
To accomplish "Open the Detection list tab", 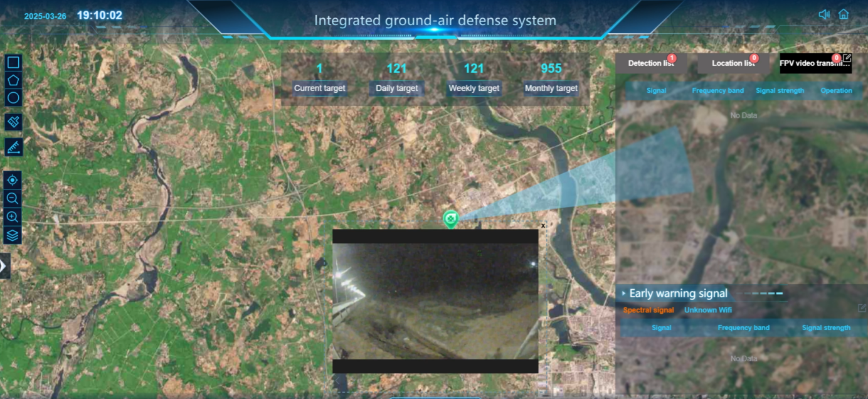I will 651,63.
